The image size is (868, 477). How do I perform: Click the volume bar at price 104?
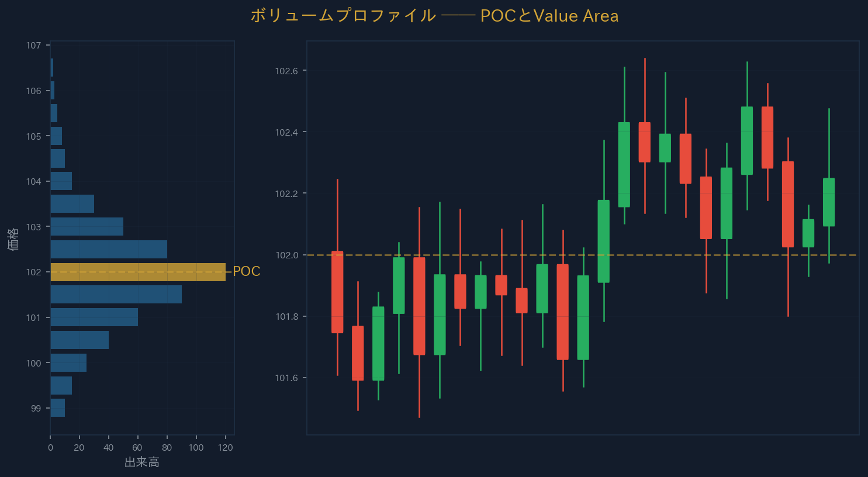coord(61,181)
